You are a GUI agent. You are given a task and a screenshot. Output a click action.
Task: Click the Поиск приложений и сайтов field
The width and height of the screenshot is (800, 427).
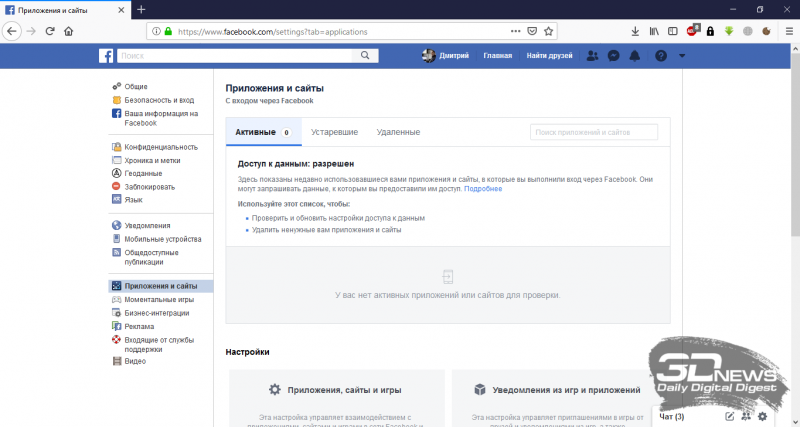point(594,132)
